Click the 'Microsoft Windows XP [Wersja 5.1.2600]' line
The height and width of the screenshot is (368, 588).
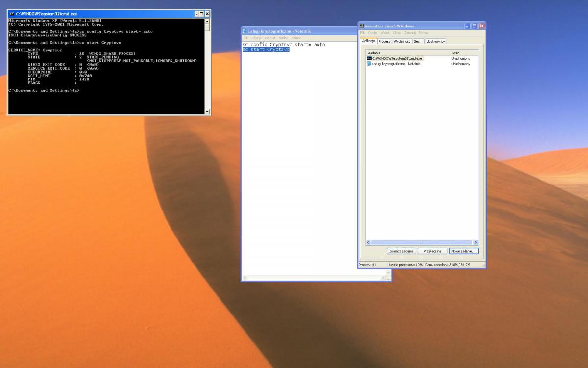(55, 20)
